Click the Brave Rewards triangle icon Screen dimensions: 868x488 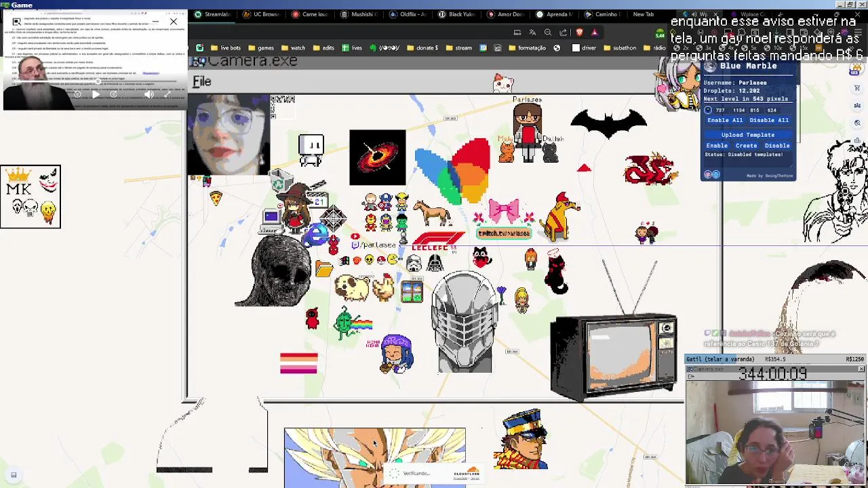[594, 32]
